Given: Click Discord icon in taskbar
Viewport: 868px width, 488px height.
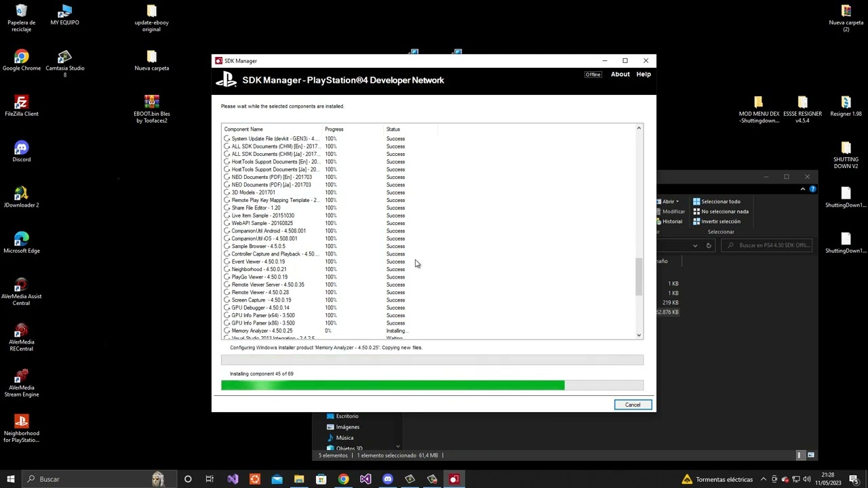Looking at the screenshot, I should pos(387,479).
